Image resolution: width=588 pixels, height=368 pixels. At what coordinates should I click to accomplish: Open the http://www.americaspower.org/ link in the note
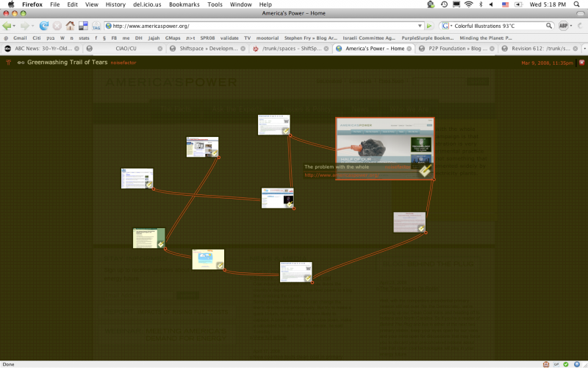tap(342, 175)
